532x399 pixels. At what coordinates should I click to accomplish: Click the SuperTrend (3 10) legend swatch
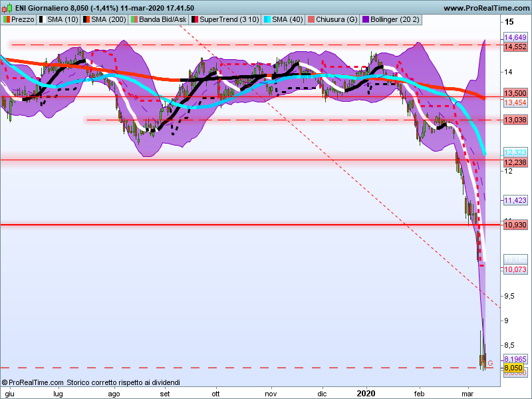pos(195,20)
